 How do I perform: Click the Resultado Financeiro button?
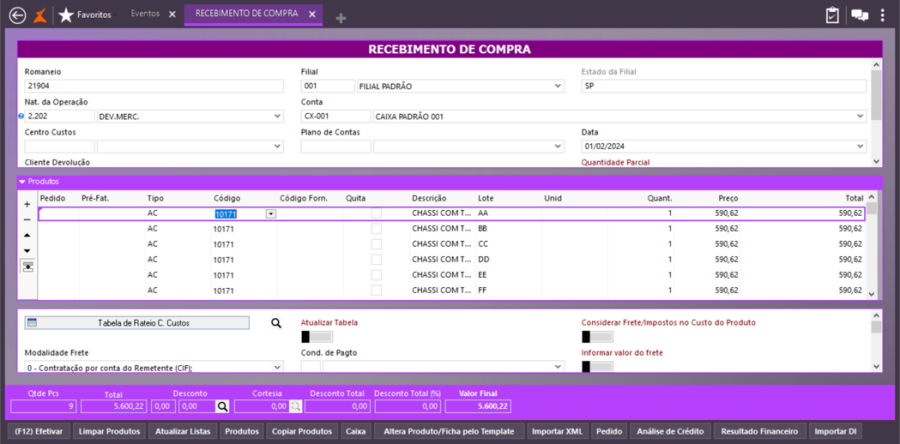pos(759,431)
